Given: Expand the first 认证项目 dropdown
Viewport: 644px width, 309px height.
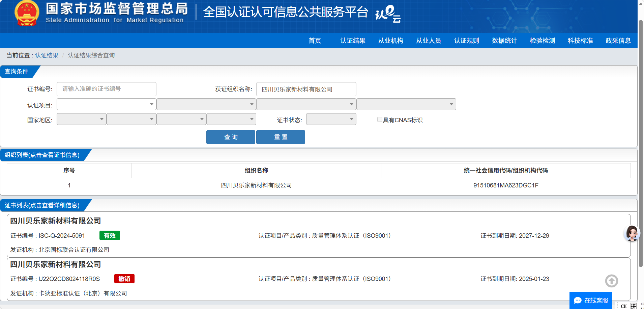Looking at the screenshot, I should pos(106,104).
